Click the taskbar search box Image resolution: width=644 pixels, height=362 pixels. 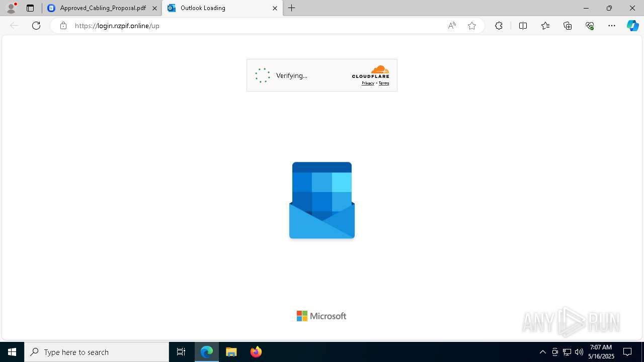pos(97,352)
